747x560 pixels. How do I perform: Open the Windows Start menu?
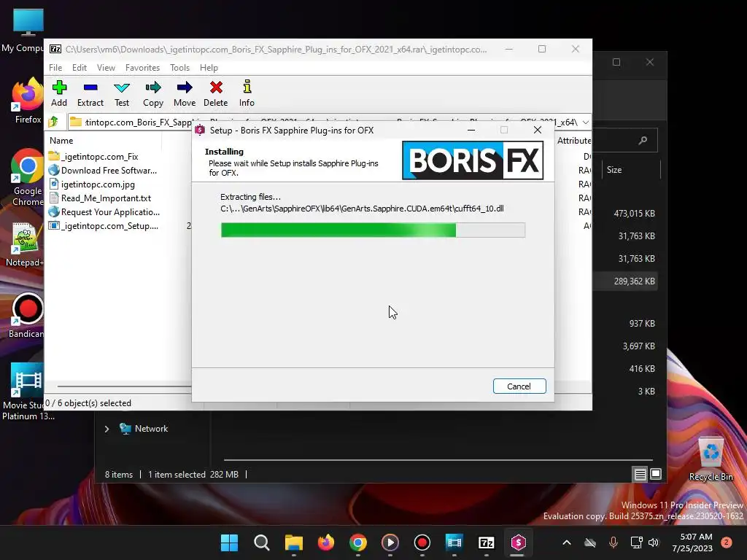[x=229, y=542]
